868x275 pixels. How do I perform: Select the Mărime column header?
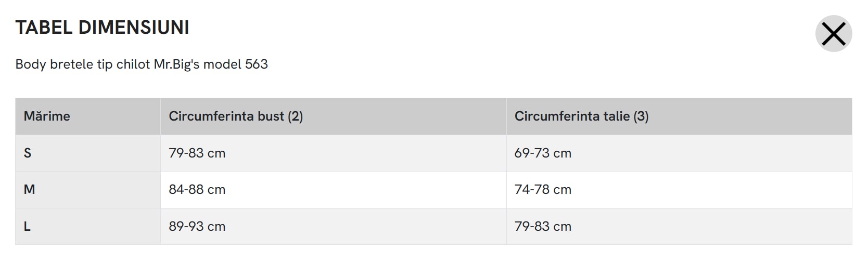pyautogui.click(x=47, y=116)
